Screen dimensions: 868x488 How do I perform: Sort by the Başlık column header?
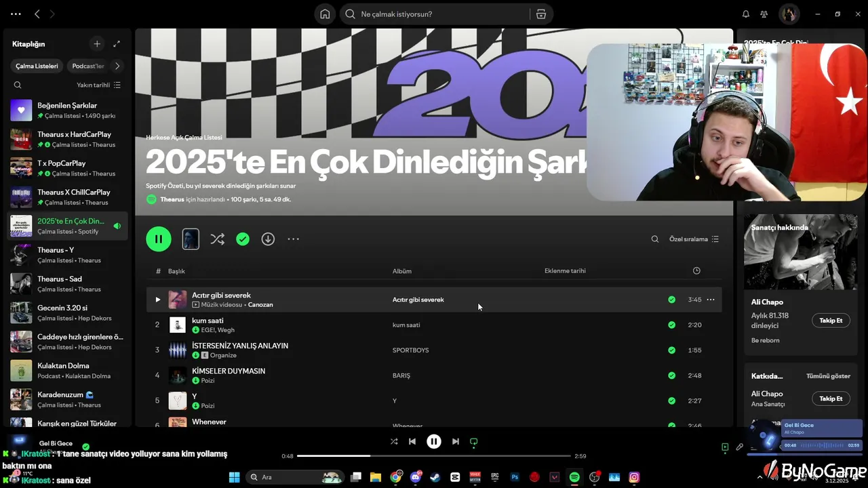pyautogui.click(x=176, y=271)
